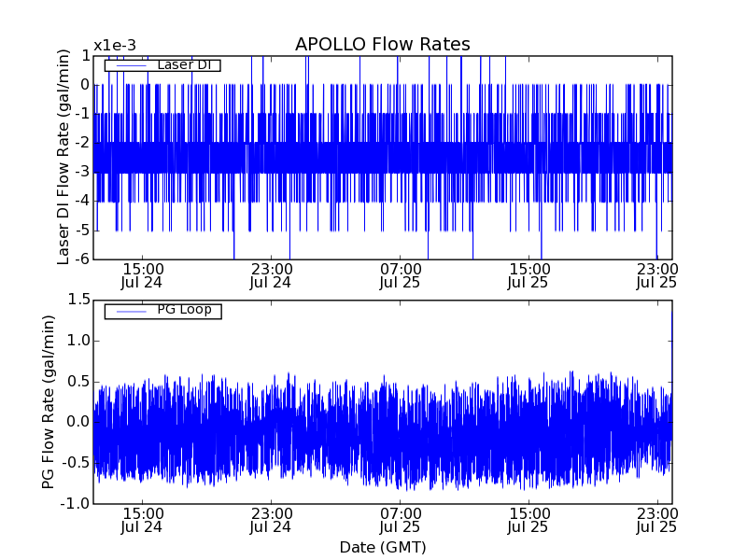This screenshot has width=747, height=560.
Task: Click the blue line sample in Laser DI legend
Action: (x=128, y=65)
